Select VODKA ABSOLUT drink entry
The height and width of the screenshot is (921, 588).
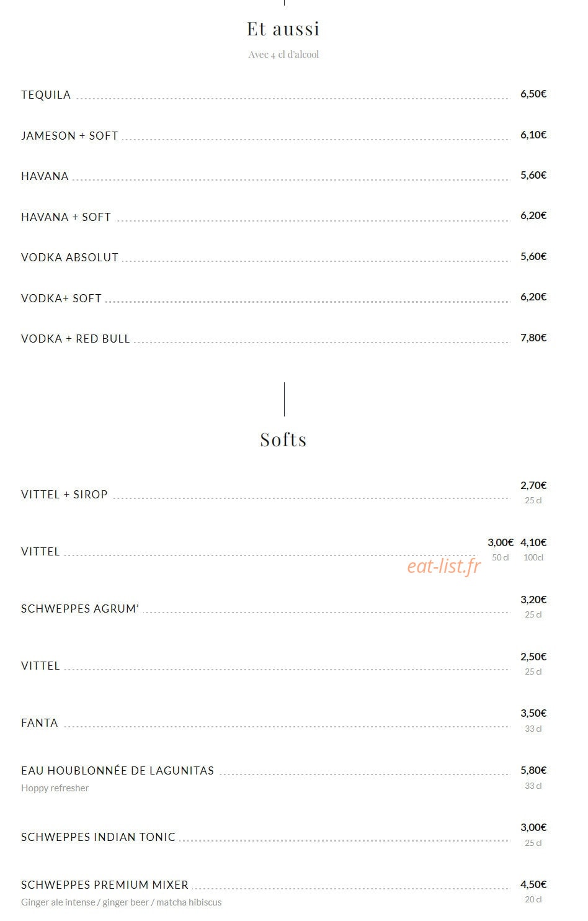coord(69,258)
